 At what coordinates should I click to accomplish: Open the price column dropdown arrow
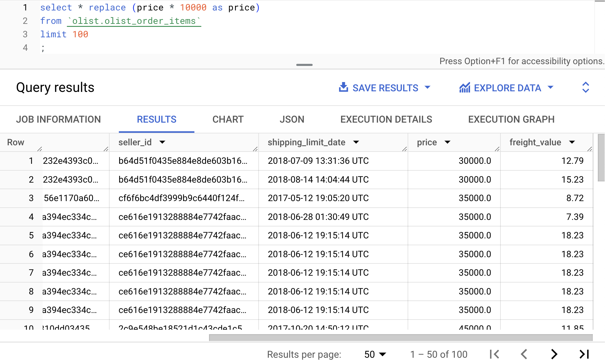[447, 142]
